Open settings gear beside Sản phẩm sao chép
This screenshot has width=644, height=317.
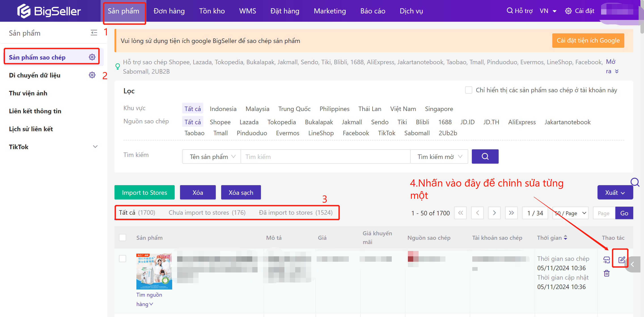click(x=92, y=57)
